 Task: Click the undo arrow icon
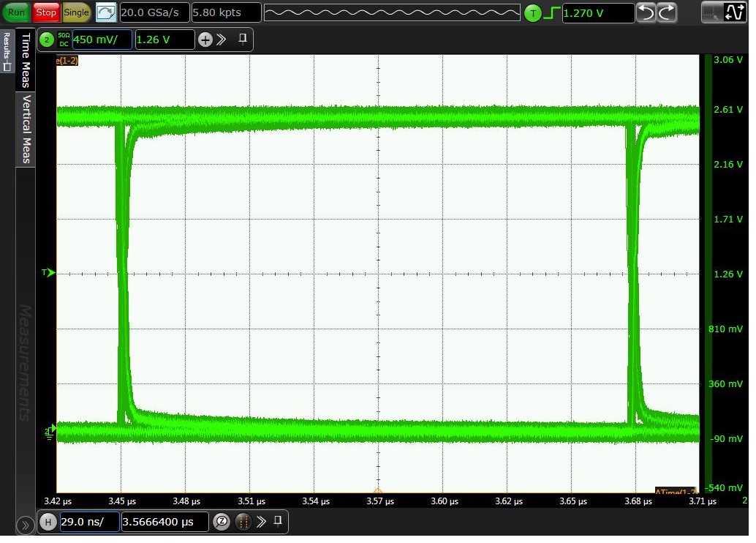tap(646, 12)
